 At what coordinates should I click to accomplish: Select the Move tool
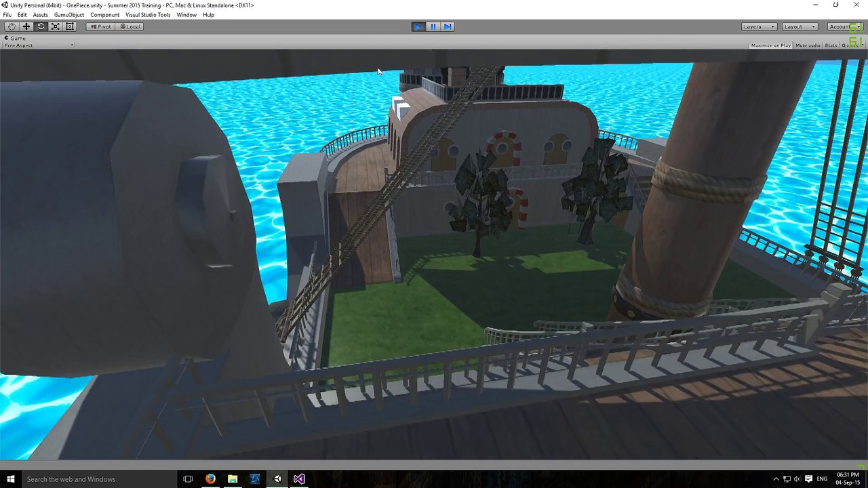[26, 26]
